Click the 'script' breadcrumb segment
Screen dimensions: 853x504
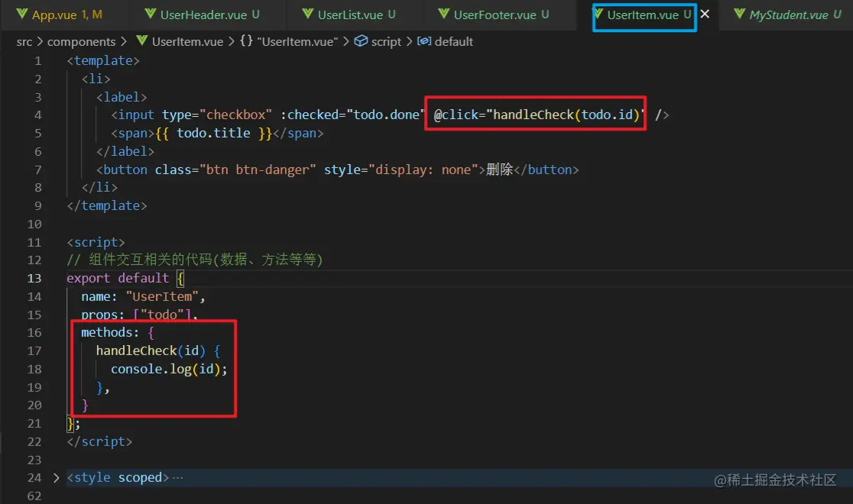tap(386, 42)
